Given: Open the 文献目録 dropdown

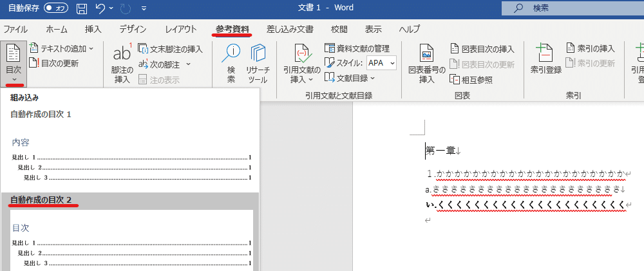Looking at the screenshot, I should (x=350, y=77).
